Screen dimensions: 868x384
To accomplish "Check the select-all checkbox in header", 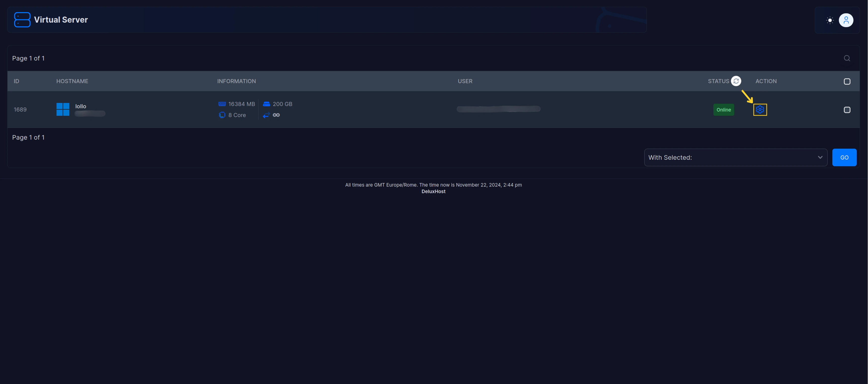I will (x=847, y=81).
